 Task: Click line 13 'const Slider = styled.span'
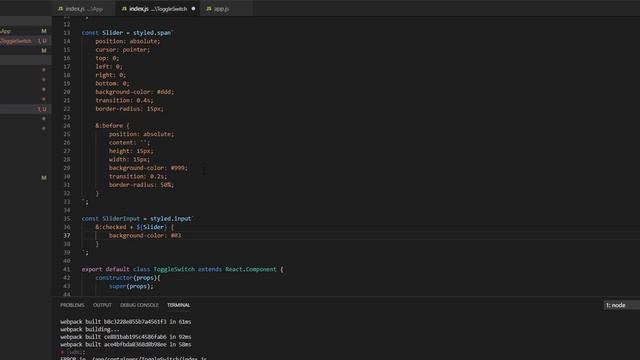point(127,33)
